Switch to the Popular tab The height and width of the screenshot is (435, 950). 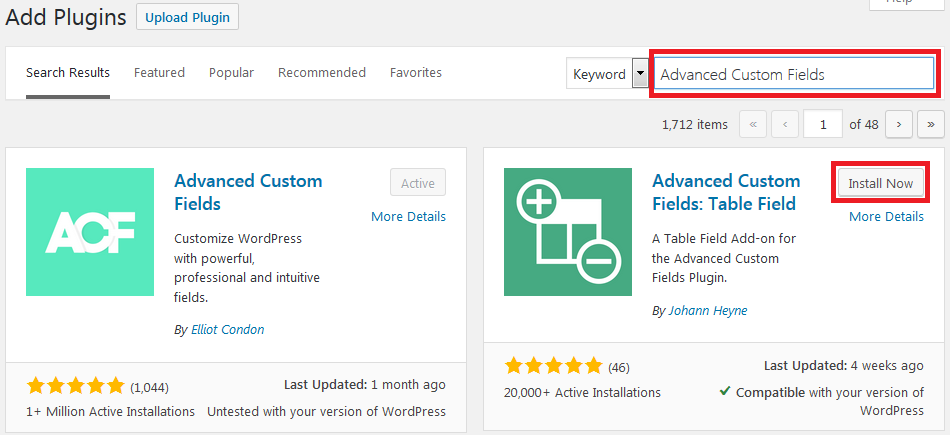tap(231, 73)
